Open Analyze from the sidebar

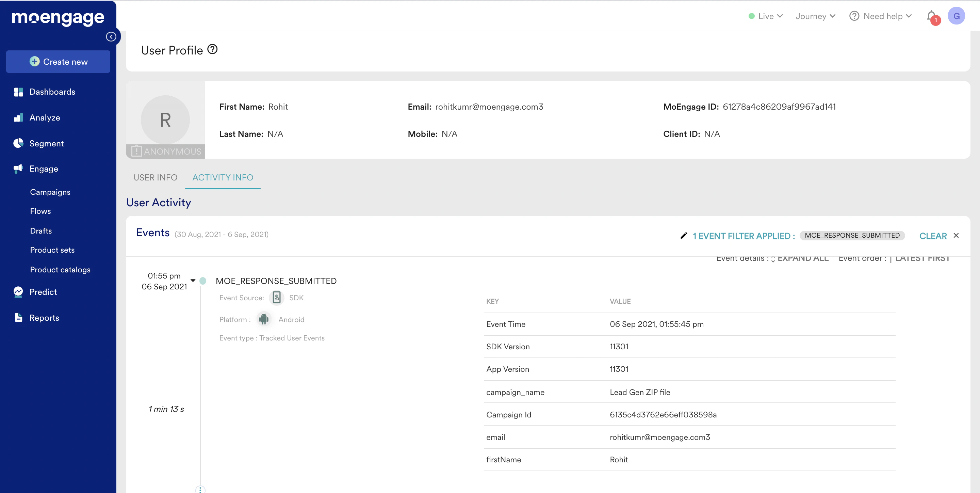tap(45, 118)
